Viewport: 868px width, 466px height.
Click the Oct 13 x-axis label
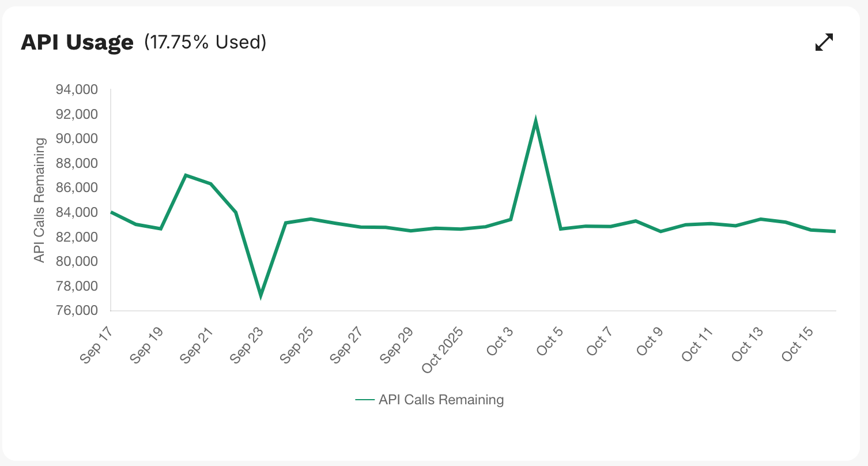tap(748, 344)
